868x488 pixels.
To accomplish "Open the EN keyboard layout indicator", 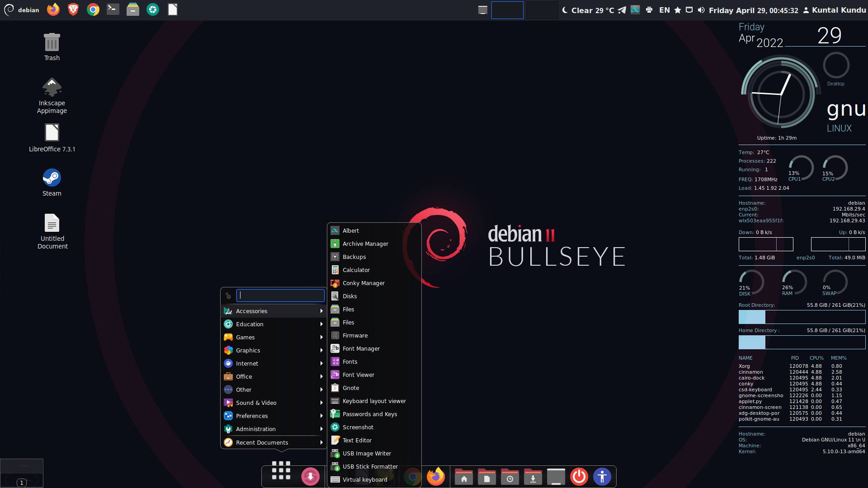I will click(x=665, y=10).
